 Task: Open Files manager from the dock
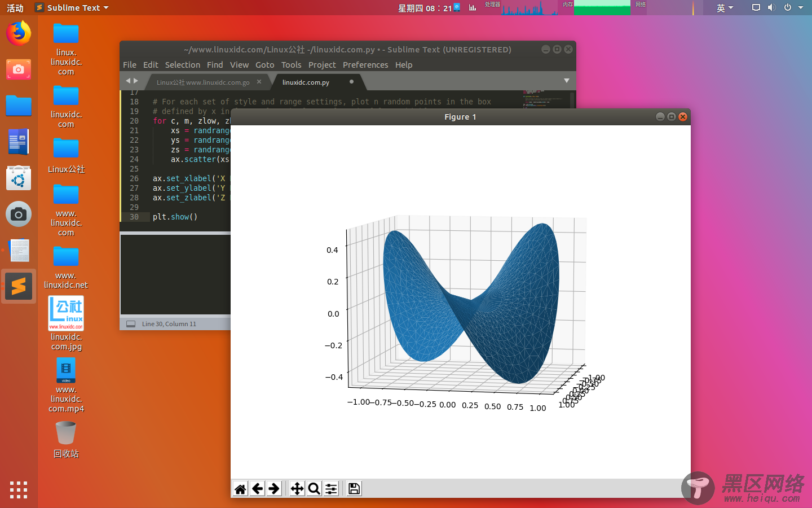point(19,106)
